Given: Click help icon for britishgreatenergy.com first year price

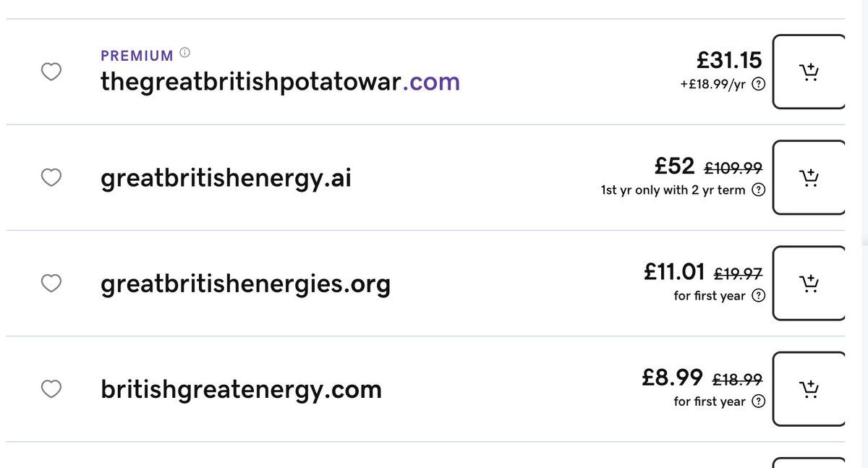Looking at the screenshot, I should pos(758,401).
